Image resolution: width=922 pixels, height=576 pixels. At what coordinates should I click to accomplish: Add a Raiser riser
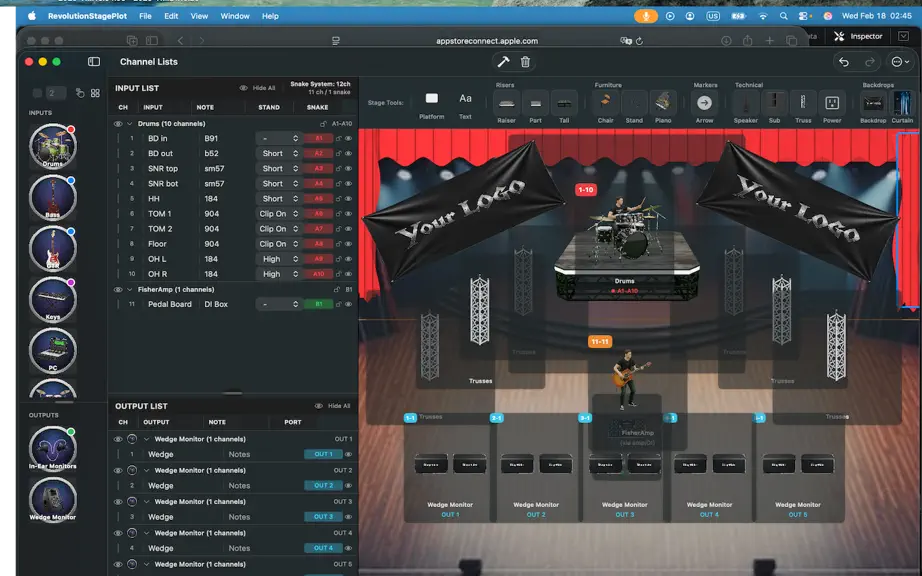tap(506, 108)
